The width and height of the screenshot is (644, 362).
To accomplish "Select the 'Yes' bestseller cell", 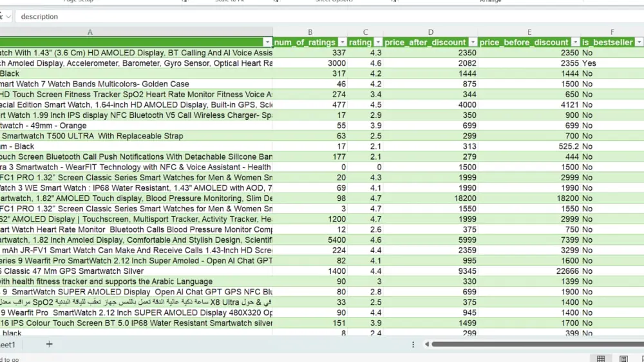I will point(612,63).
